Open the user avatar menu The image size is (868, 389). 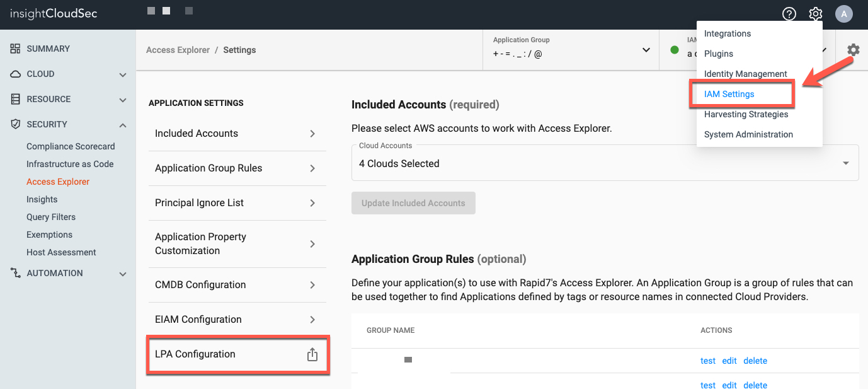[x=843, y=14]
